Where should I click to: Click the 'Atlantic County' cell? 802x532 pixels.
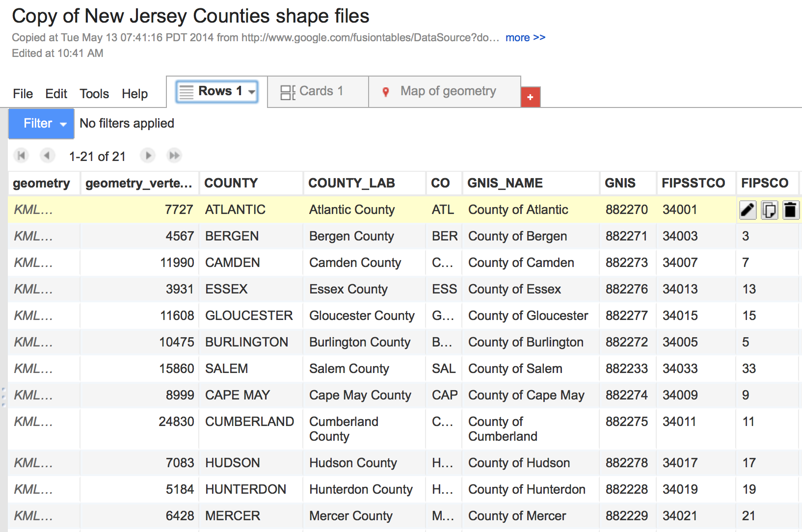pyautogui.click(x=364, y=210)
